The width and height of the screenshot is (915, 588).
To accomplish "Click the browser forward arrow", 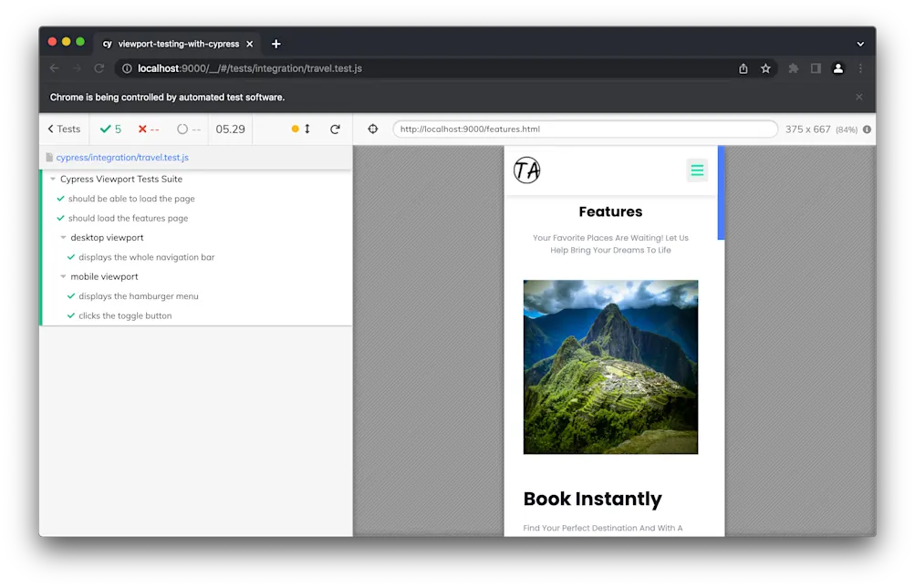I will point(77,68).
